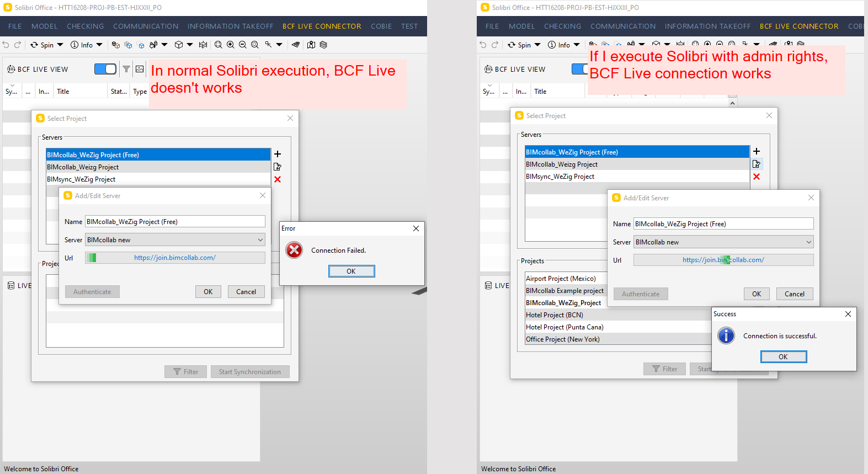
Task: Edit server with pencil icon, left dialog
Action: click(x=278, y=167)
